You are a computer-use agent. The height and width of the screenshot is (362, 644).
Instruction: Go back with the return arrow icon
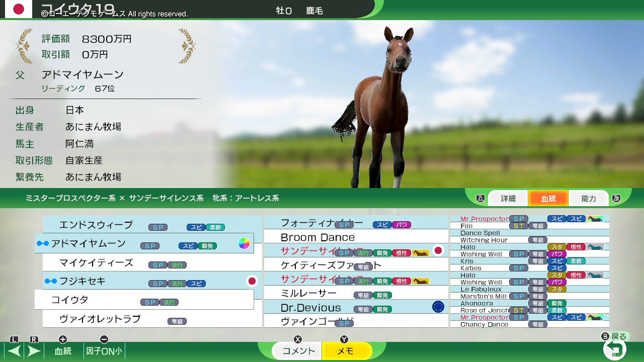click(615, 348)
